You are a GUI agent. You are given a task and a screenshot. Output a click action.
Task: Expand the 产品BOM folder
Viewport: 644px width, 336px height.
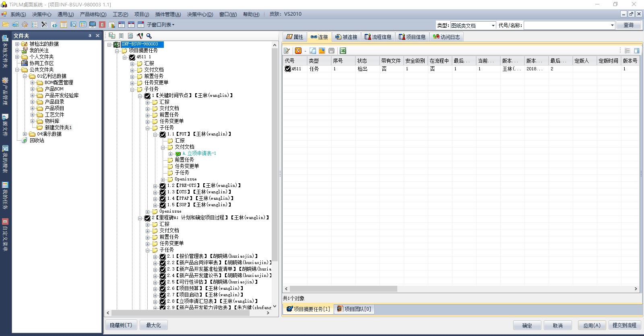coord(33,89)
